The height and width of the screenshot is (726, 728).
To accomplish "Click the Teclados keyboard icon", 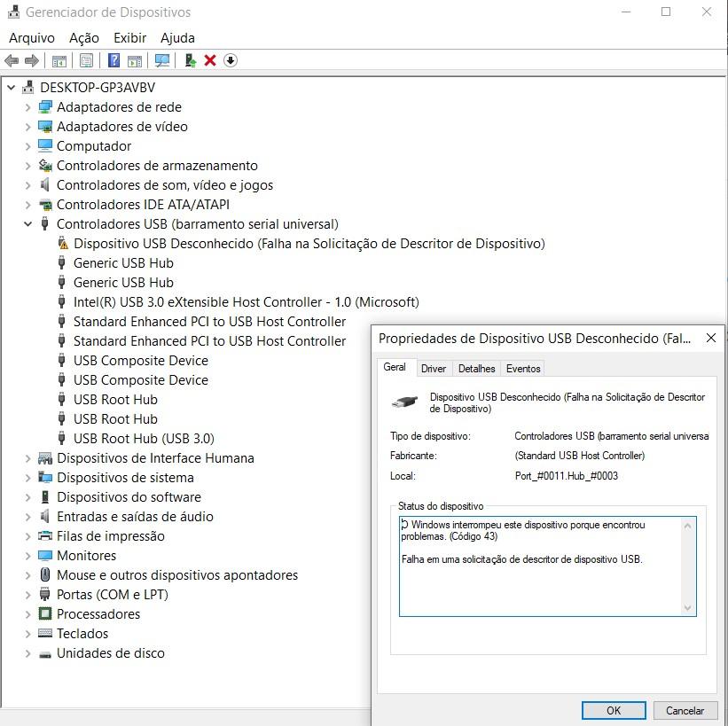I will click(x=45, y=633).
